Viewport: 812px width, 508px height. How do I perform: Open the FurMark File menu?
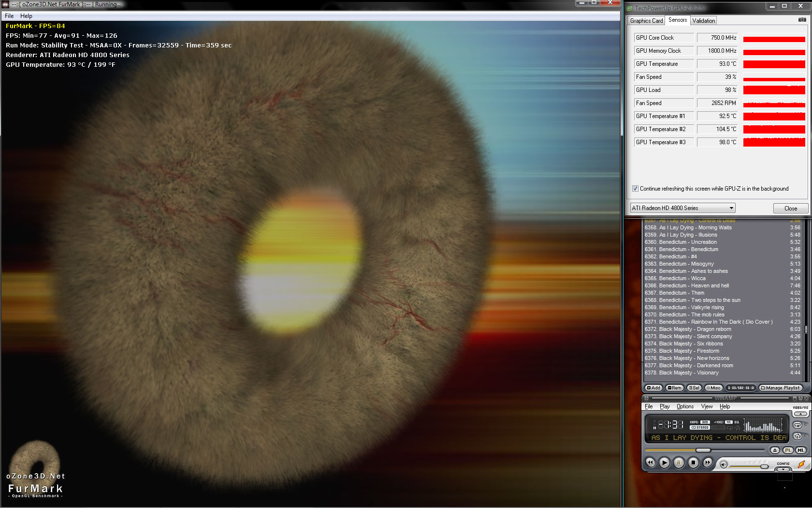click(9, 16)
